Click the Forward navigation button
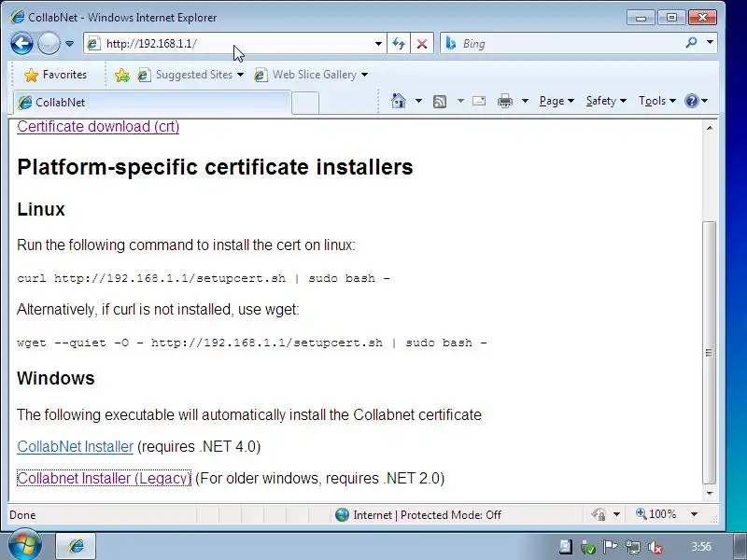Image resolution: width=747 pixels, height=560 pixels. (49, 44)
